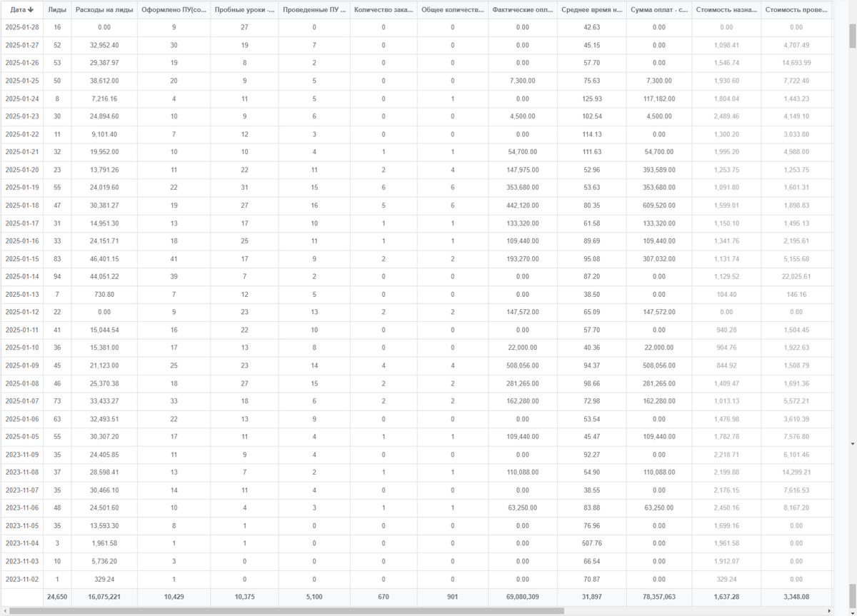Select the date cell 2025-01-05

click(x=21, y=437)
